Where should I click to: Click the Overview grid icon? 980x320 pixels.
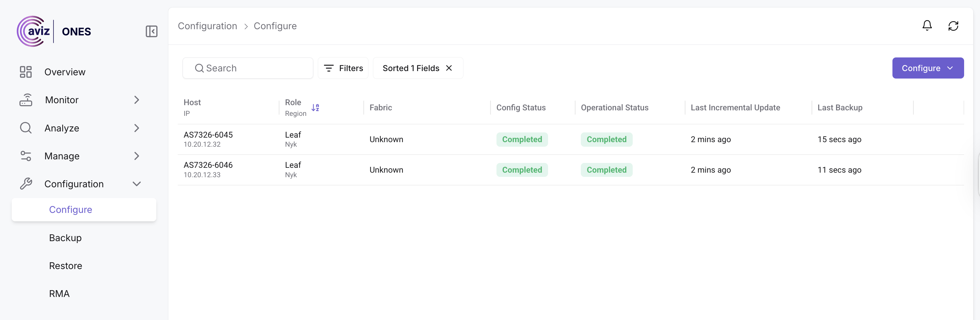click(x=26, y=72)
